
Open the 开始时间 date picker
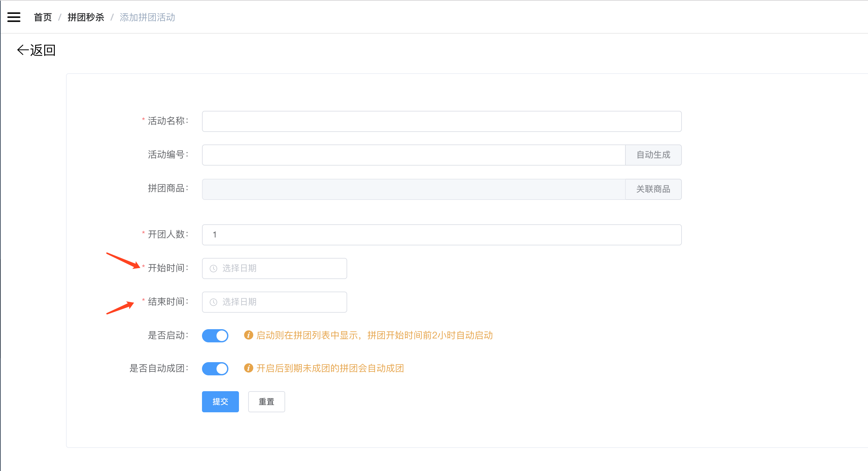[274, 268]
